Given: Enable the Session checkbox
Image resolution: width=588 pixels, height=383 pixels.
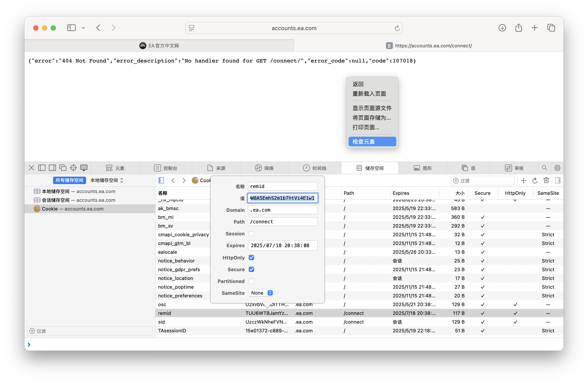Looking at the screenshot, I should point(251,234).
